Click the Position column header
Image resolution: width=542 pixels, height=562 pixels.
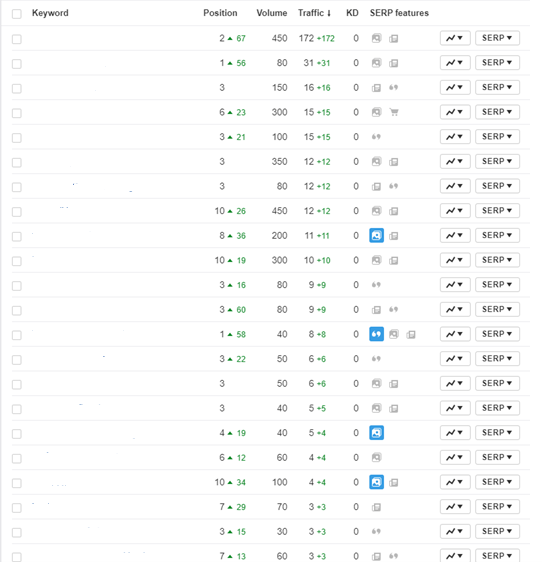click(x=220, y=13)
